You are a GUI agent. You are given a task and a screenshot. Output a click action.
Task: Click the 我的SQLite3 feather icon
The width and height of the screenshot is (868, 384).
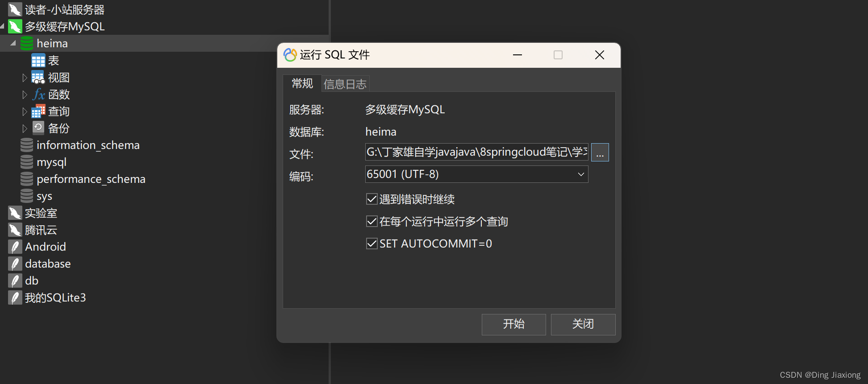[15, 297]
